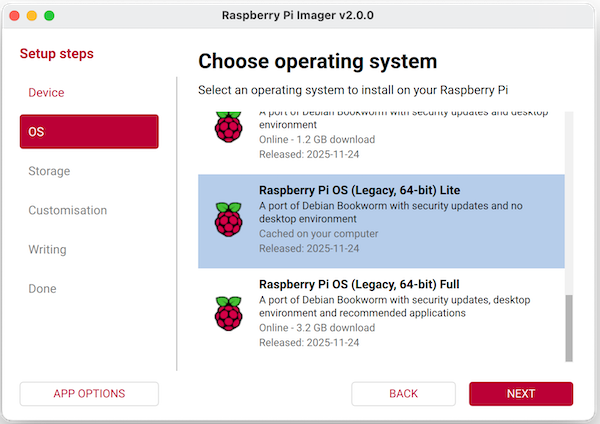Select Raspberry Pi OS (Legacy, 64-bit) Lite title
Viewport: 600px width, 424px height.
pos(360,190)
